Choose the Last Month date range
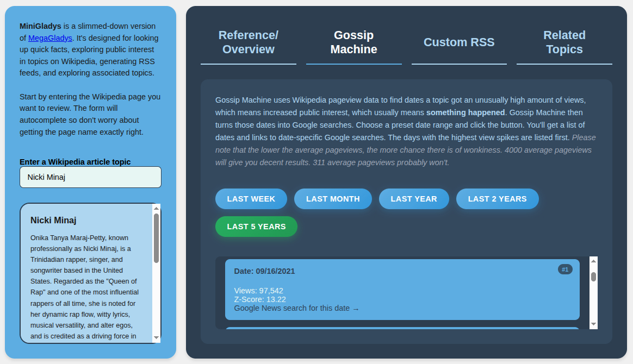This screenshot has width=633, height=364. (x=333, y=199)
